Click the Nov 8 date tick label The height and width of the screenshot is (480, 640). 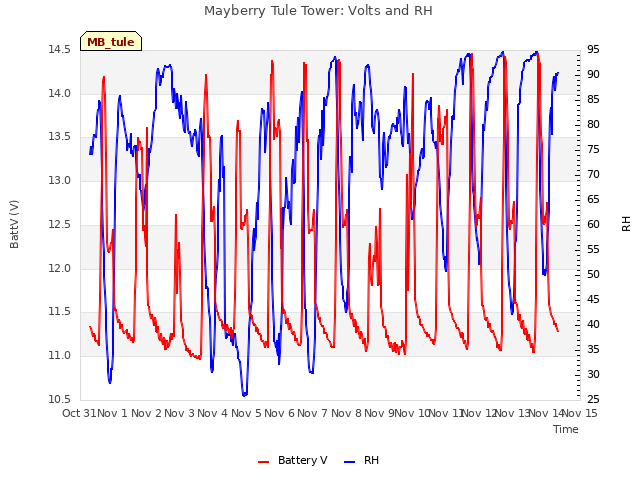tap(346, 413)
